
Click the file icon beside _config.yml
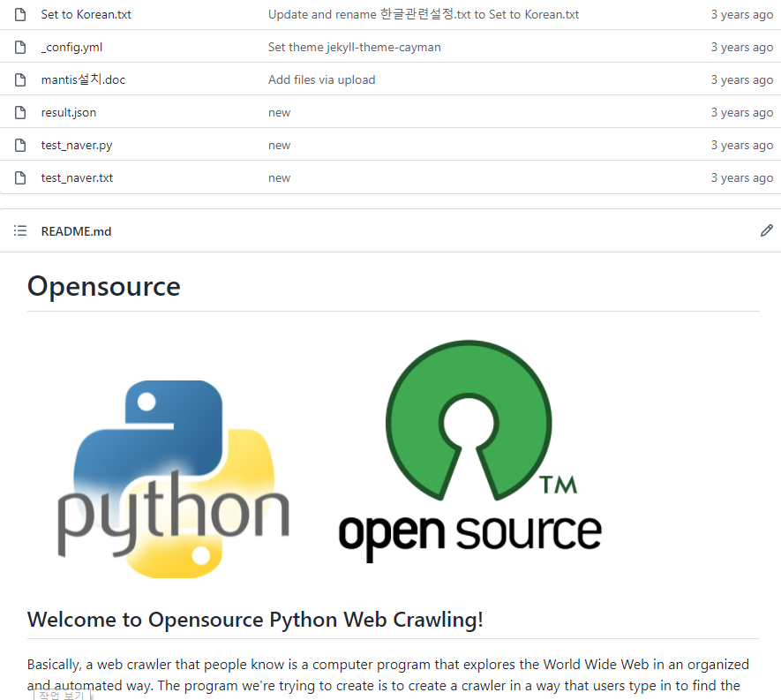coord(20,48)
